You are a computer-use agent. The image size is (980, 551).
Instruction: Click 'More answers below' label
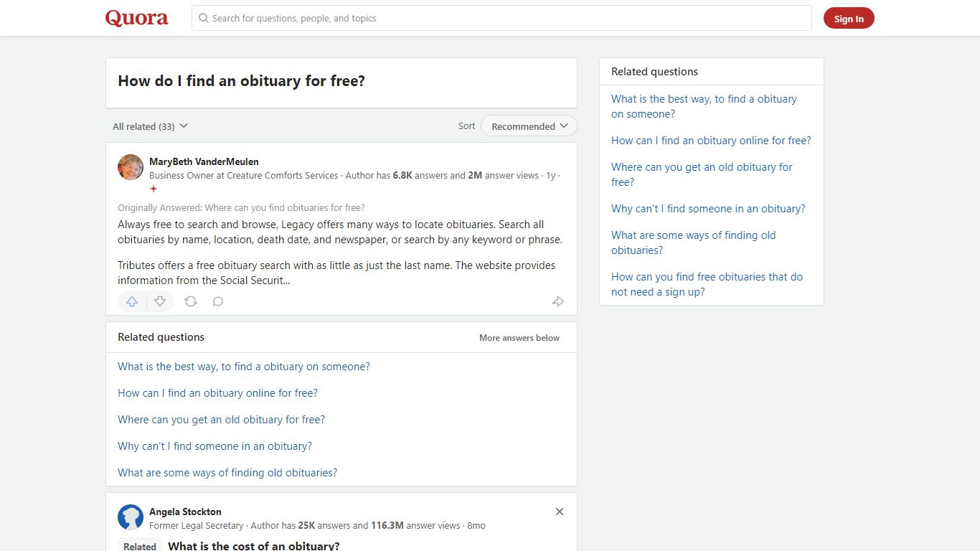(x=519, y=338)
